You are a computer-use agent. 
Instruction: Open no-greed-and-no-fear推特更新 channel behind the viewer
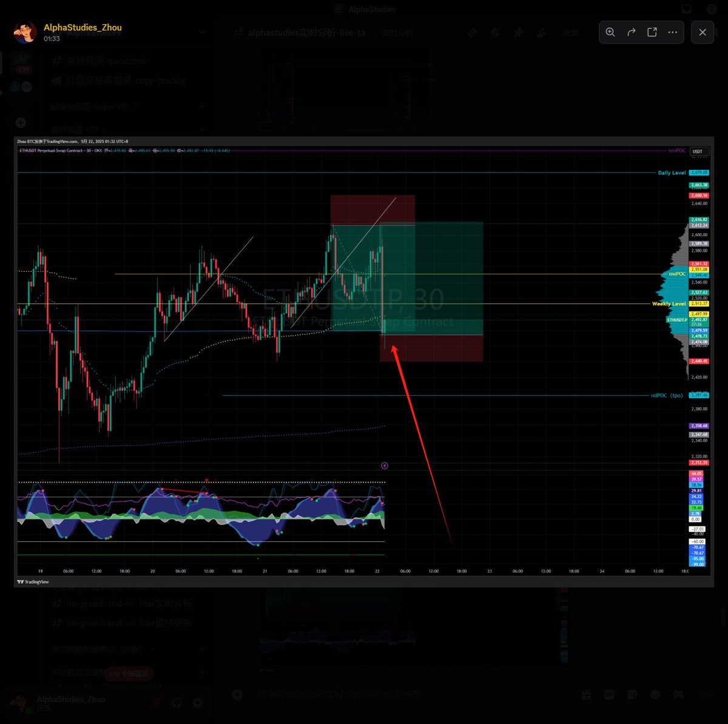tap(122, 623)
